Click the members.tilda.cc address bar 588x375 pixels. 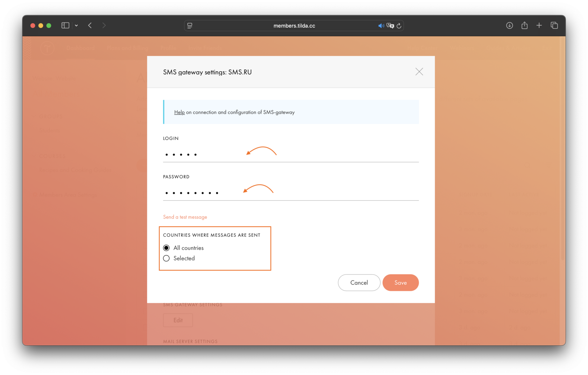coord(294,26)
